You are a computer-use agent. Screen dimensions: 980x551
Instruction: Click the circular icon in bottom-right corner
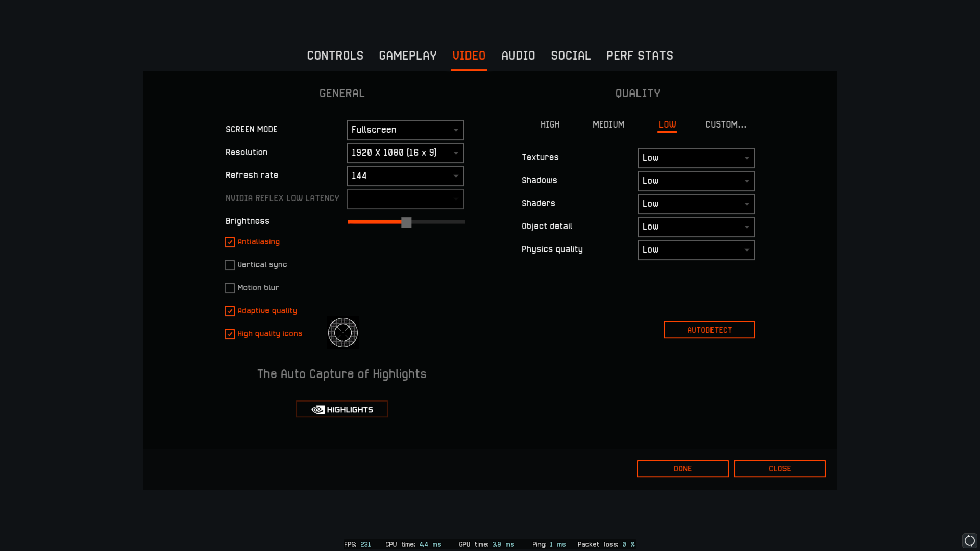[x=969, y=541]
